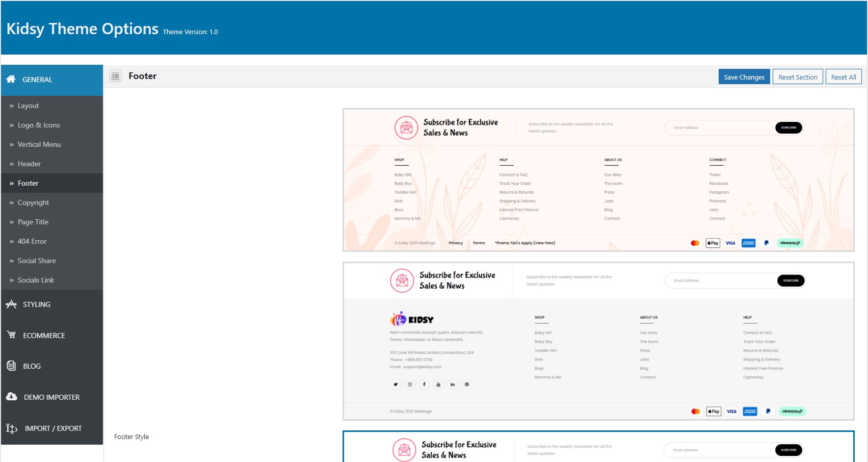The height and width of the screenshot is (462, 868).
Task: Click the Reset All button
Action: pos(844,77)
